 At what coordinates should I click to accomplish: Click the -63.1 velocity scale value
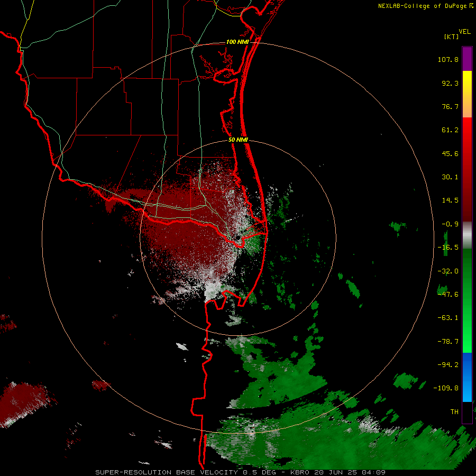point(448,318)
